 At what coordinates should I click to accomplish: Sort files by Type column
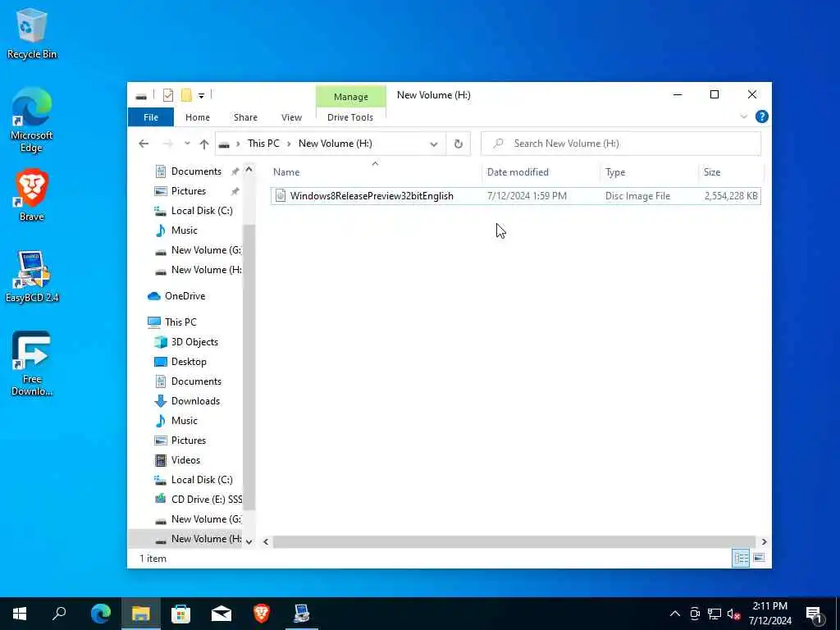[615, 172]
